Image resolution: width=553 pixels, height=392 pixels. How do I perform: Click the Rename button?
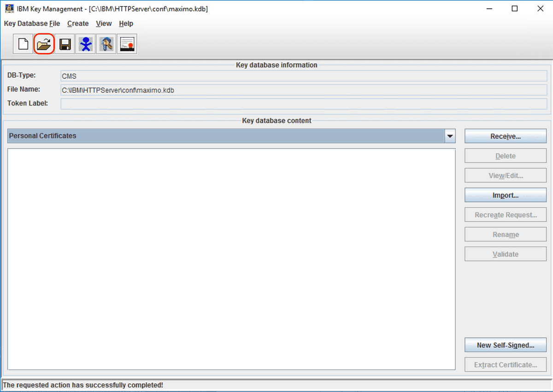click(505, 234)
